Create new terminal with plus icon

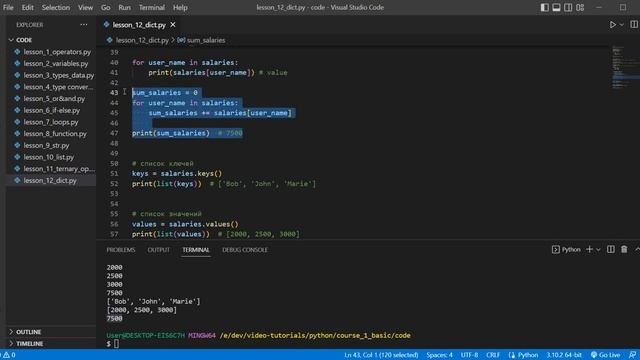[589, 249]
